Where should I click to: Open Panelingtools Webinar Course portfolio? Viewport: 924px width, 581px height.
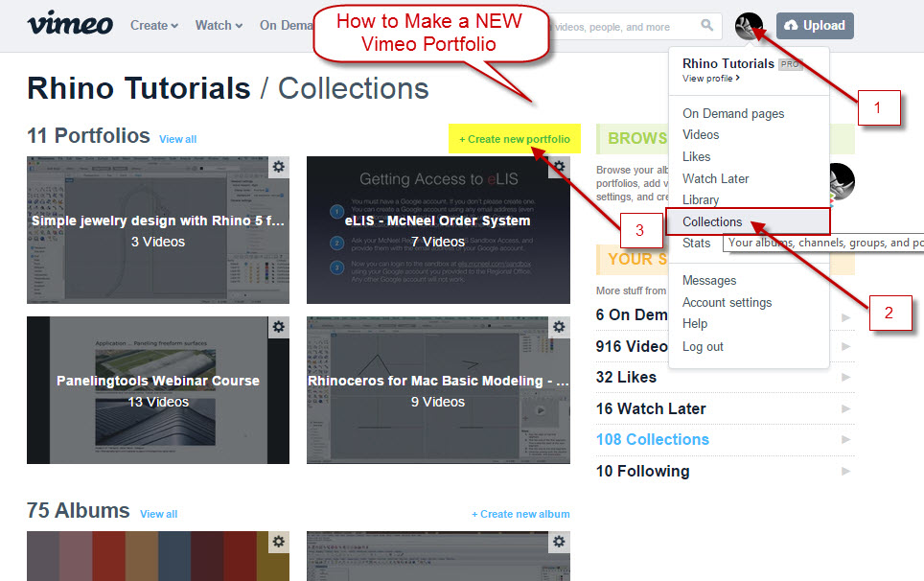[x=158, y=390]
